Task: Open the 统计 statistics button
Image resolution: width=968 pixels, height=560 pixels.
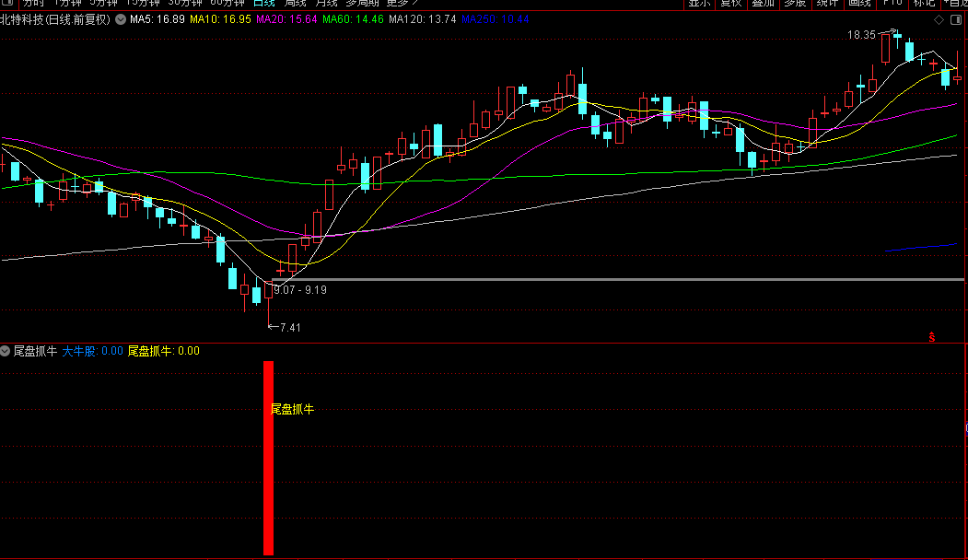Action: coord(827,3)
